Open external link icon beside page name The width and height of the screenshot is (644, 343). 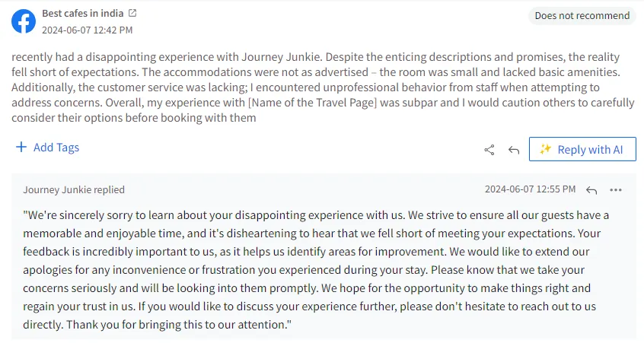(x=133, y=14)
